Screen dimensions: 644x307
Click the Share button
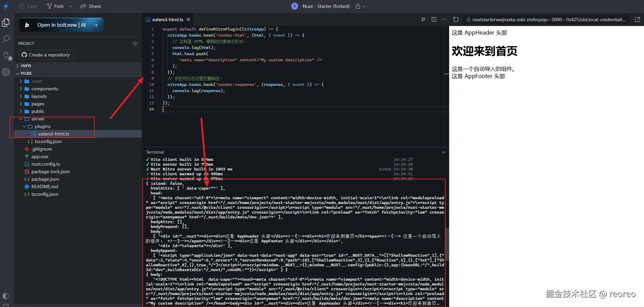91,6
